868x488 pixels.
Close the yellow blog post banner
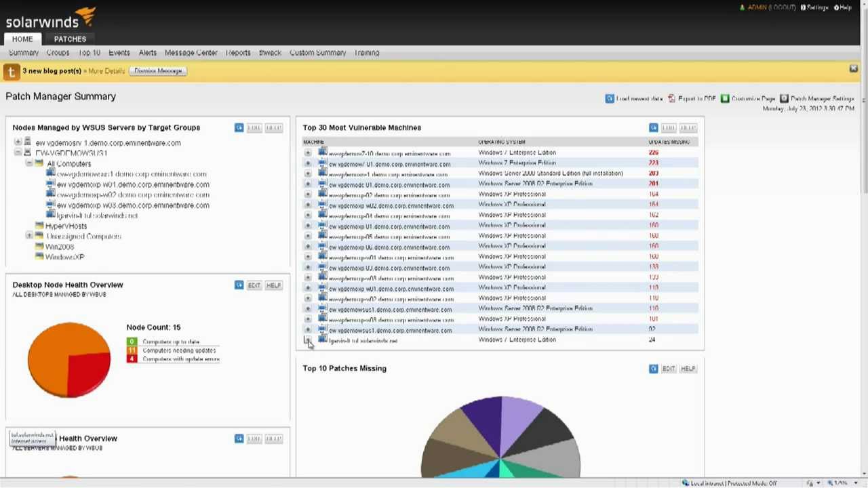(x=853, y=69)
